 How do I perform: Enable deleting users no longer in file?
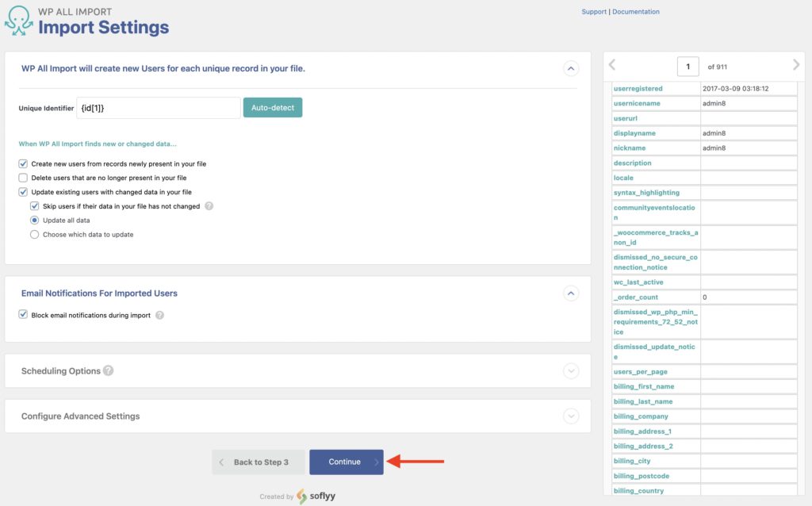coord(23,177)
